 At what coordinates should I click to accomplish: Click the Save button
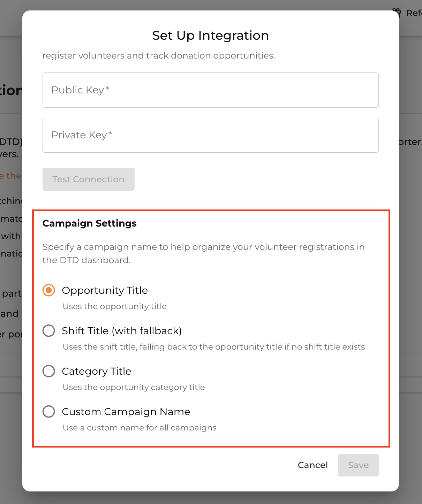click(358, 465)
